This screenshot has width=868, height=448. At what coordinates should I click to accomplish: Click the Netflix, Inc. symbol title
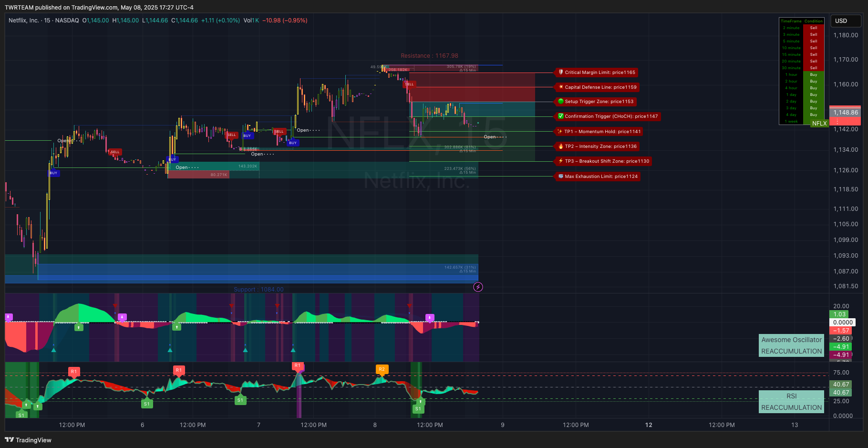click(24, 21)
